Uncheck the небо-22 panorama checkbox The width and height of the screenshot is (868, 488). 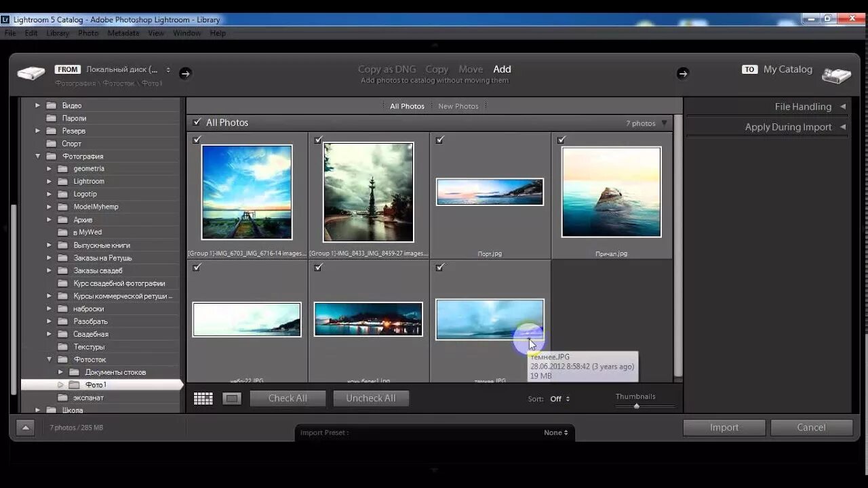(197, 267)
